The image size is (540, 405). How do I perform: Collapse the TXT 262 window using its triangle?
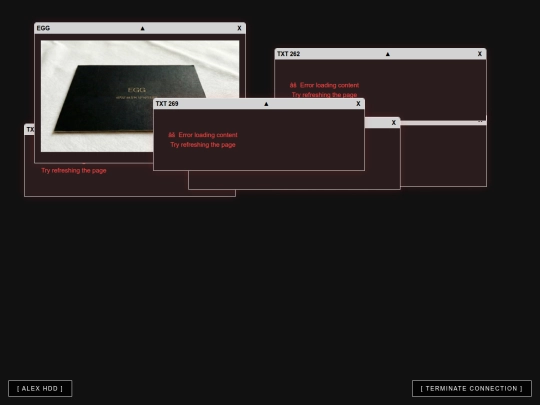tap(388, 54)
